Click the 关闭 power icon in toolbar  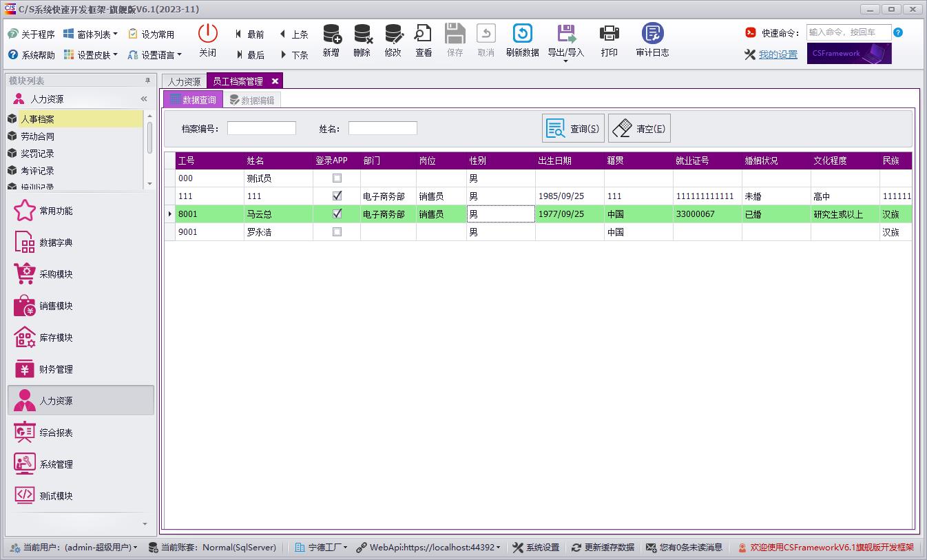tap(207, 34)
